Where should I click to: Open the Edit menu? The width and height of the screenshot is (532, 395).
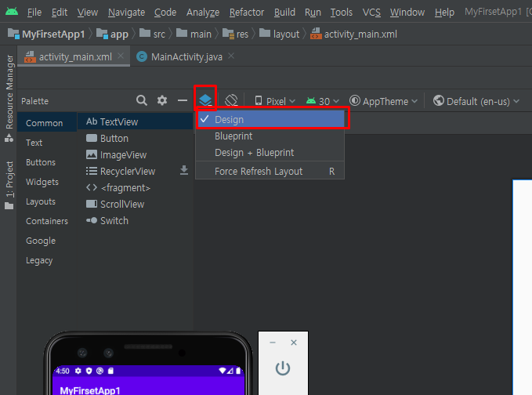(60, 13)
